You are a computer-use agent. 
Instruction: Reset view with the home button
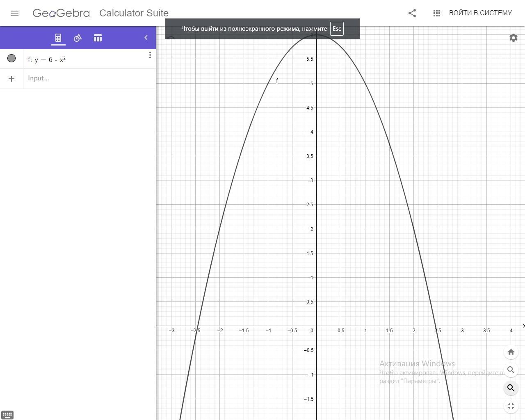pyautogui.click(x=511, y=352)
